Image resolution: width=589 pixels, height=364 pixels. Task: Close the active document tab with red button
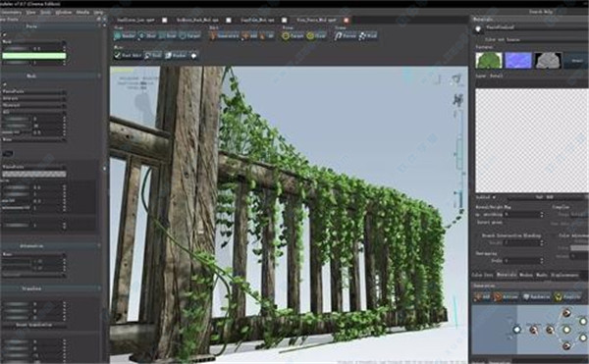coord(347,20)
